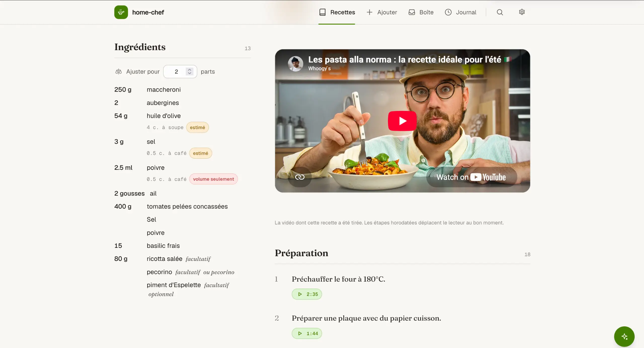Open the search magnifier icon

point(500,12)
